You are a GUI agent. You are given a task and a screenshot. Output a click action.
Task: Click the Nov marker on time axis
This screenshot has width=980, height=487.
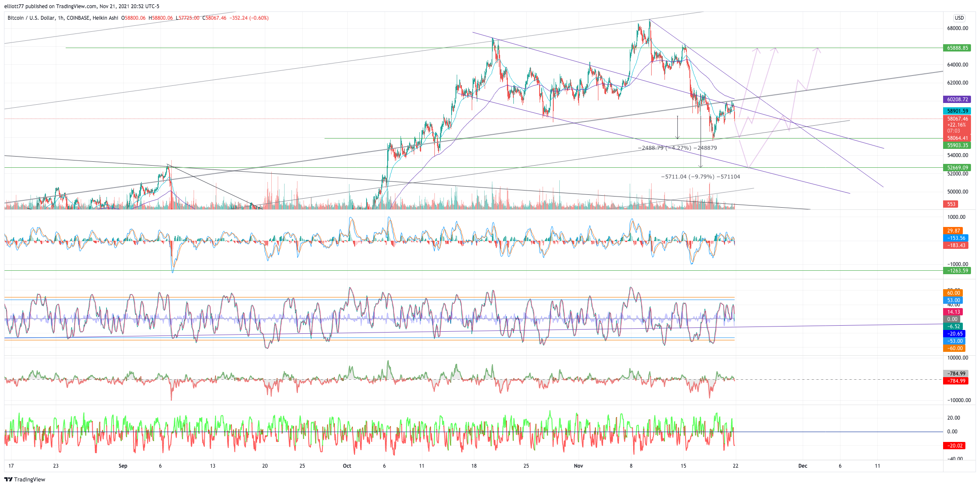pos(578,466)
